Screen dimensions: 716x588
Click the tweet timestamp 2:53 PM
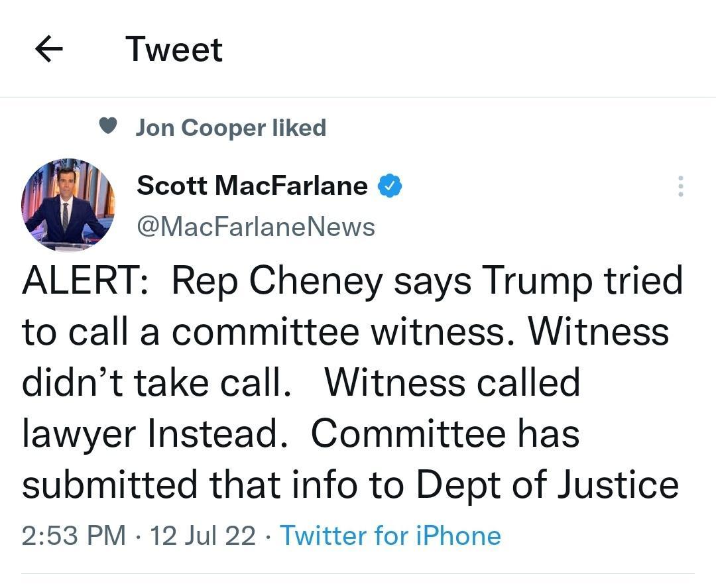[x=63, y=536]
